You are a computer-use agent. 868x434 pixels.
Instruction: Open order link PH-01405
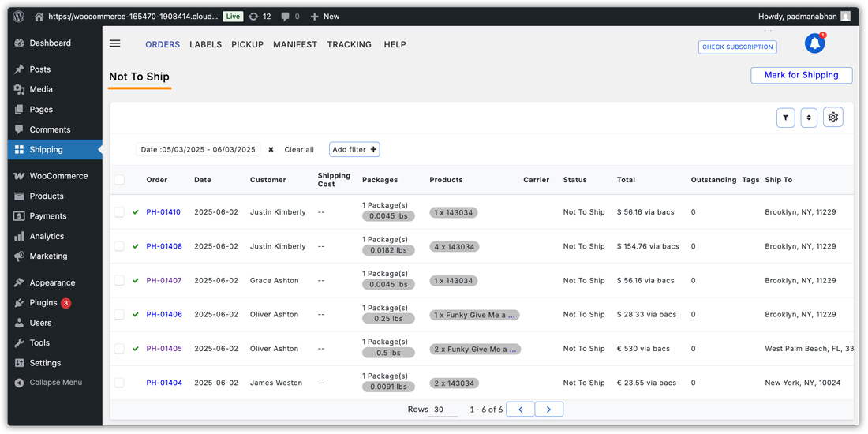coord(164,349)
